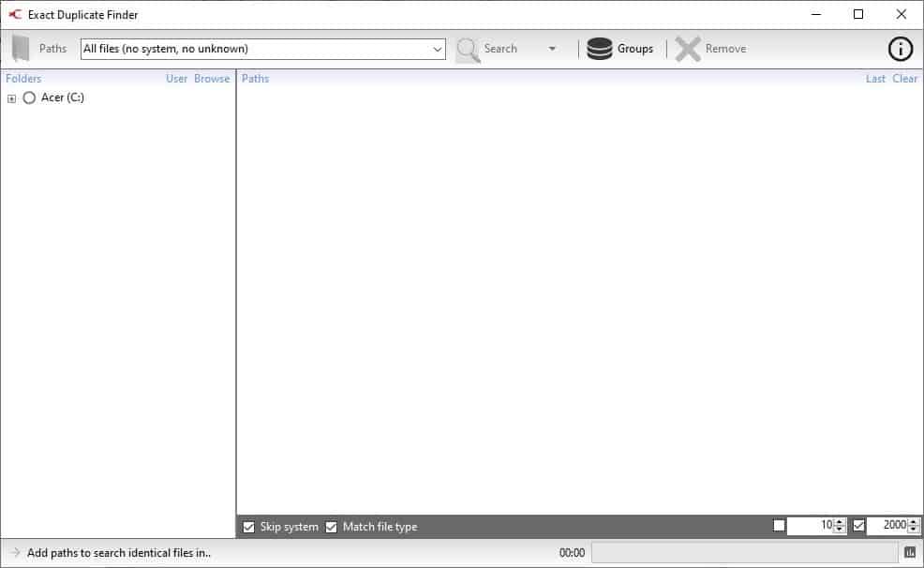This screenshot has height=568, width=924.
Task: Expand the Acer (C:) tree node
Action: pyautogui.click(x=11, y=98)
